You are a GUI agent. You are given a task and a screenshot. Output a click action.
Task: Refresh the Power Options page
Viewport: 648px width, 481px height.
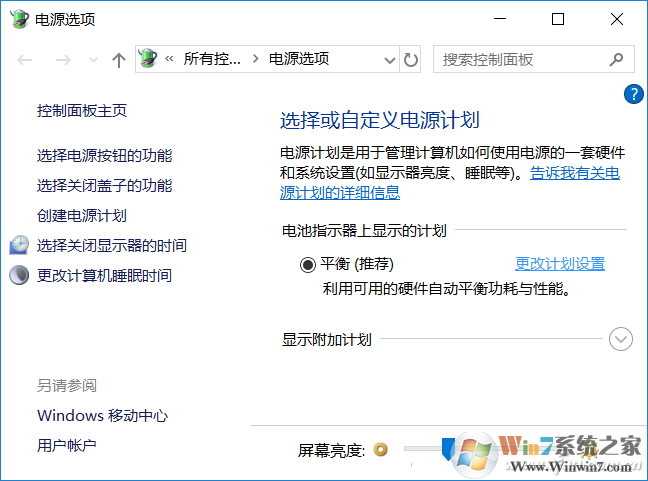[411, 60]
